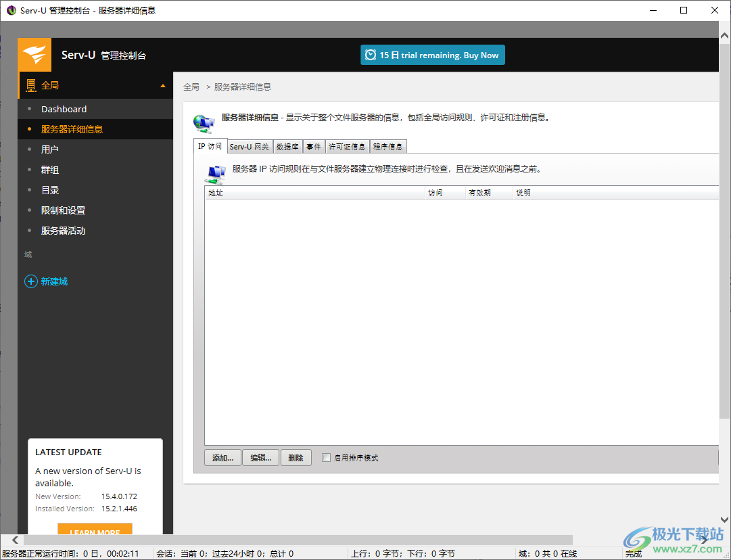
Task: Click the 域: 0 共 0 在线 status entry
Action: tap(548, 554)
